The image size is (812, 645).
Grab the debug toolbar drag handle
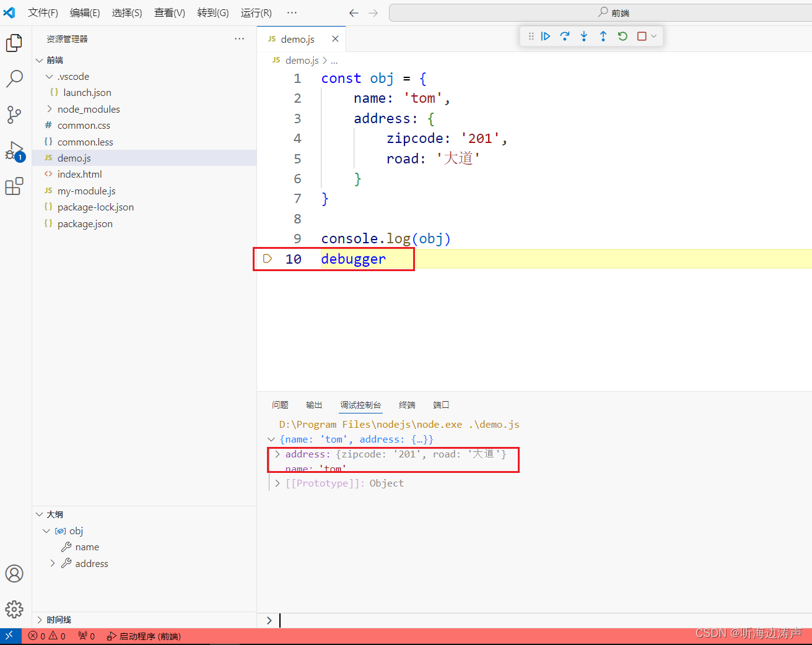click(x=531, y=37)
